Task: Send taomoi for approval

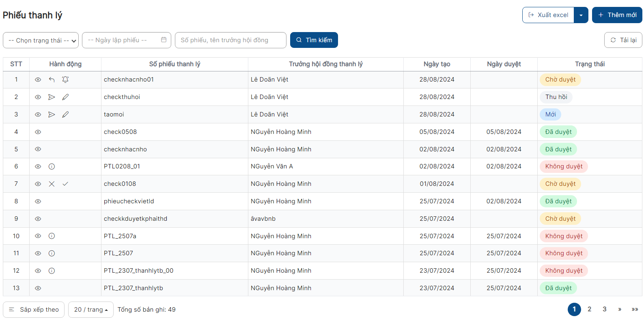Action: [52, 114]
